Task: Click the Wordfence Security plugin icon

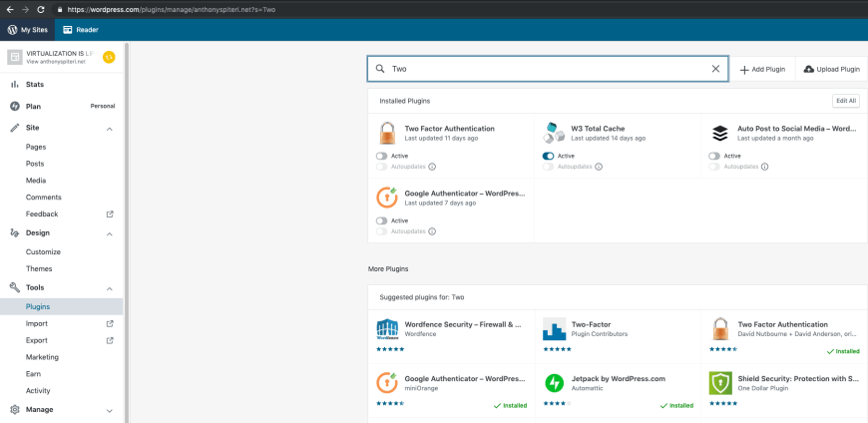Action: point(387,329)
